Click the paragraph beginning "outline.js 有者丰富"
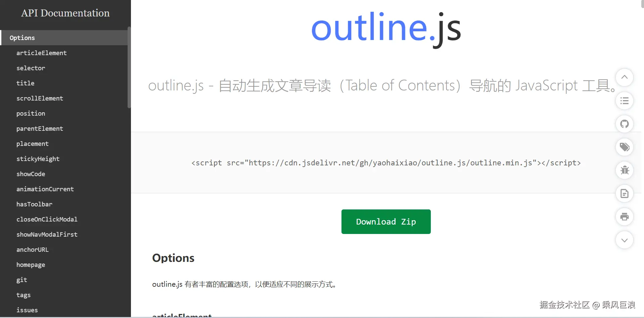 [x=244, y=284]
